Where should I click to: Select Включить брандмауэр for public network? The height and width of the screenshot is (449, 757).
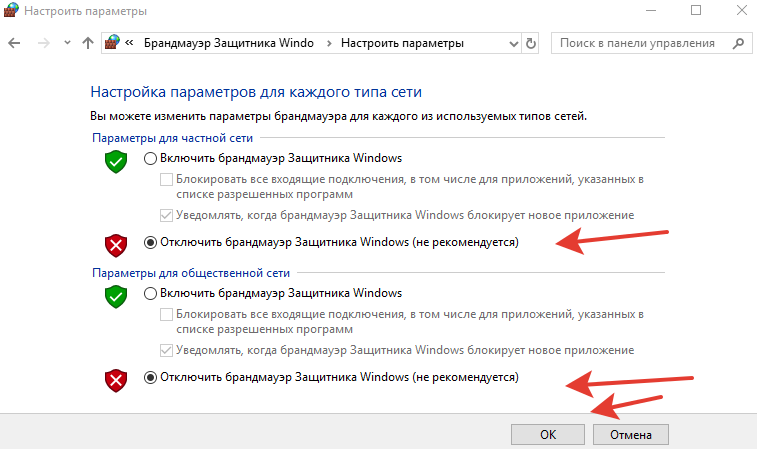click(x=150, y=294)
